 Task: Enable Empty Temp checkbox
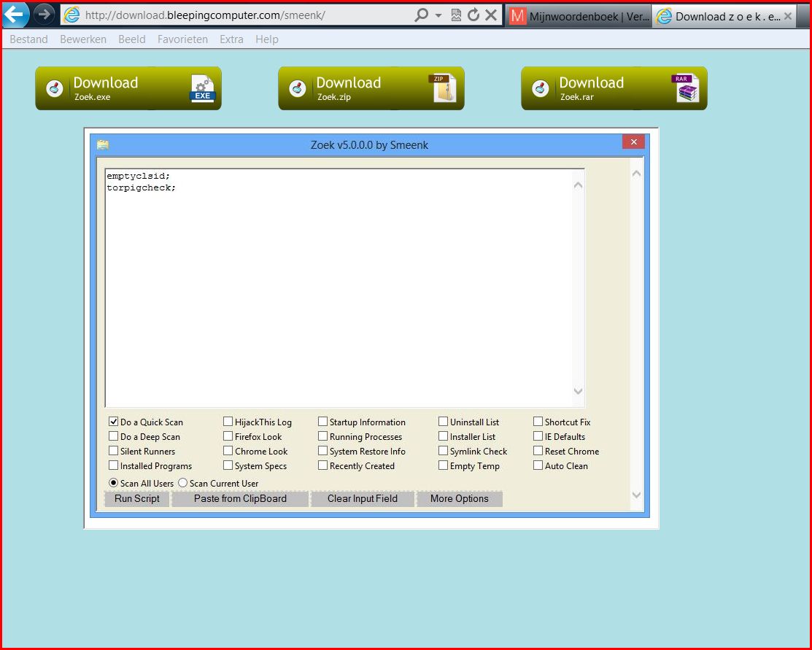443,465
